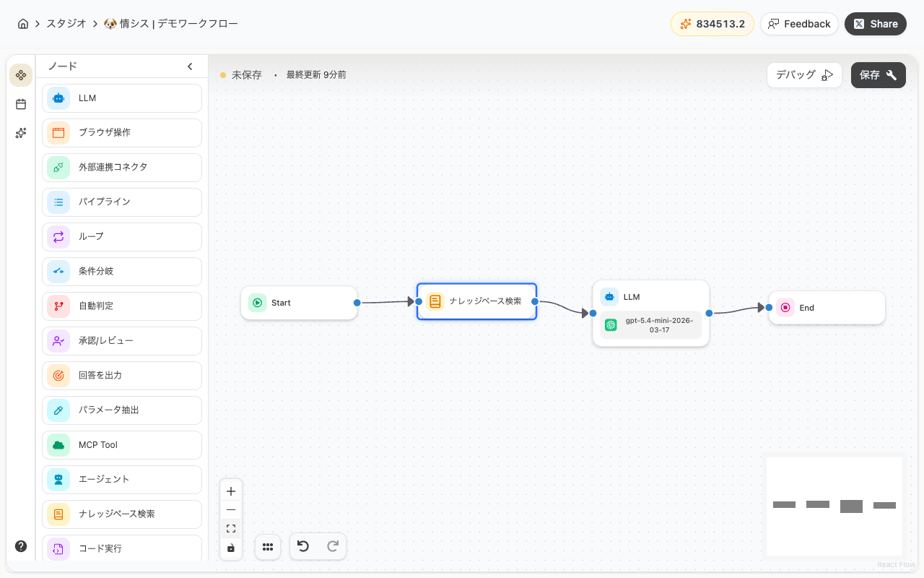Open the calendar icon in left sidebar
Image resolution: width=924 pixels, height=578 pixels.
pos(21,104)
